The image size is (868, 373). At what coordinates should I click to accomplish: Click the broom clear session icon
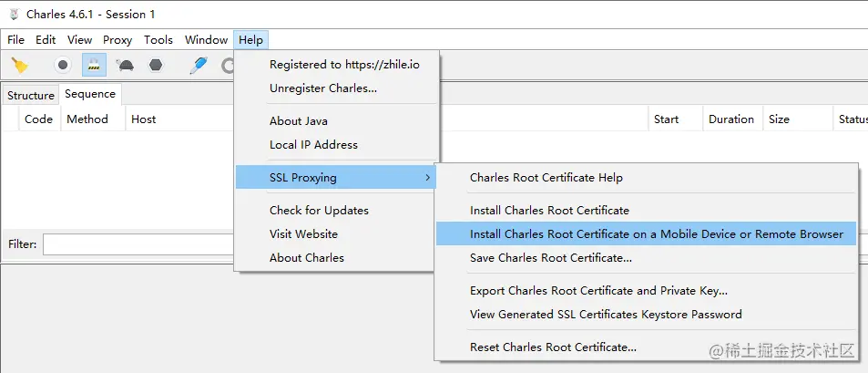[x=19, y=66]
